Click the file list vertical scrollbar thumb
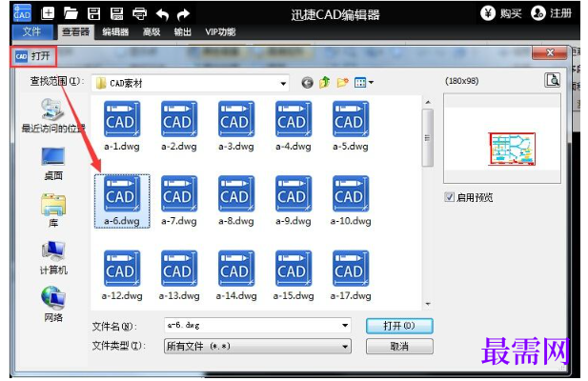The width and height of the screenshot is (588, 381). pyautogui.click(x=428, y=137)
